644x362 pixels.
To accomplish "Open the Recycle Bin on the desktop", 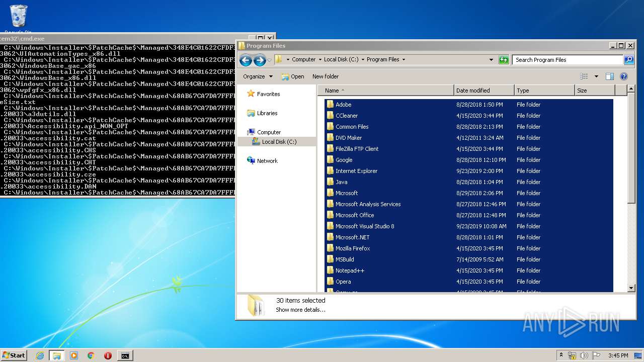I will tap(18, 19).
